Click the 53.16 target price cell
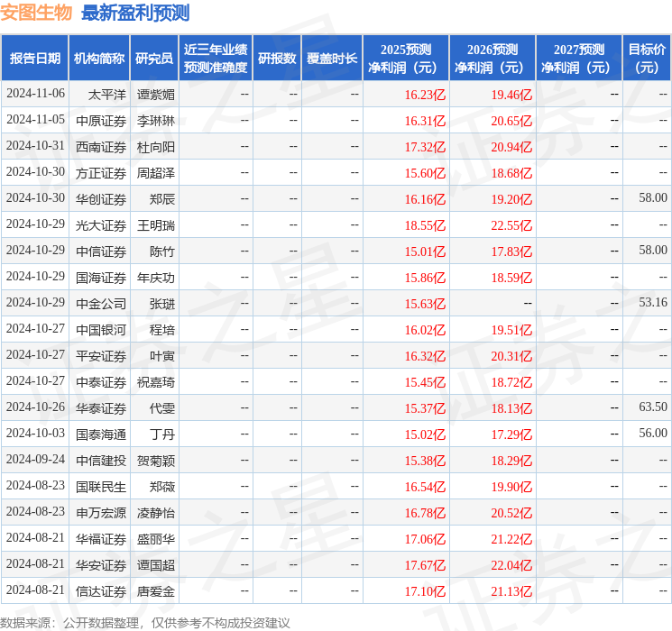The height and width of the screenshot is (631, 672). pos(652,303)
